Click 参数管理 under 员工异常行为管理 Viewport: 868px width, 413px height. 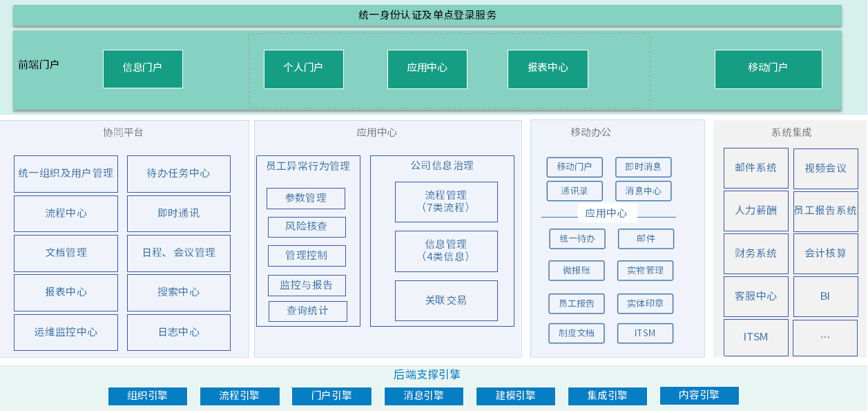[x=306, y=198]
